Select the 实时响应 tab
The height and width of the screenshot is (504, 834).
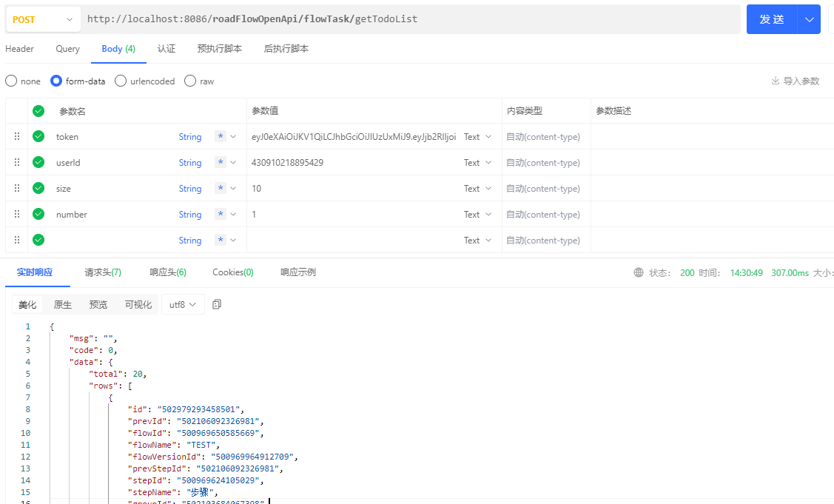coord(35,272)
